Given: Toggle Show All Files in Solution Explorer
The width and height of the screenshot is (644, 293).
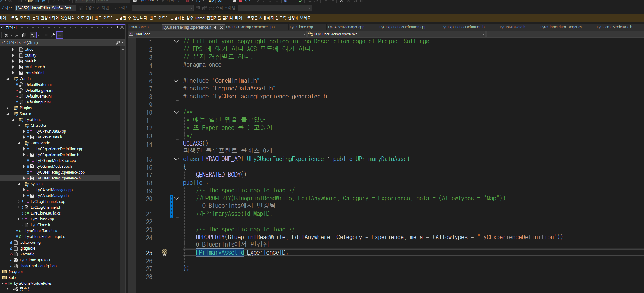Looking at the screenshot, I should tap(24, 35).
